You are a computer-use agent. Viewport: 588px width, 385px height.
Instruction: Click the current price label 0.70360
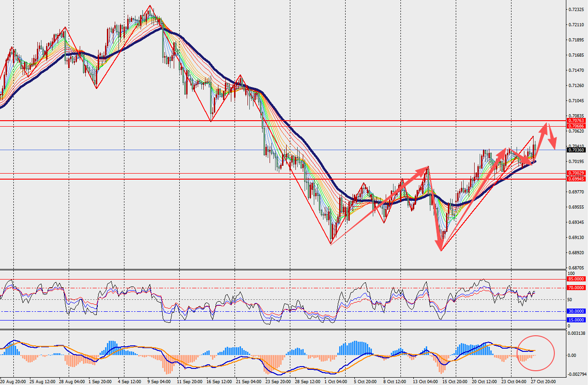[576, 150]
